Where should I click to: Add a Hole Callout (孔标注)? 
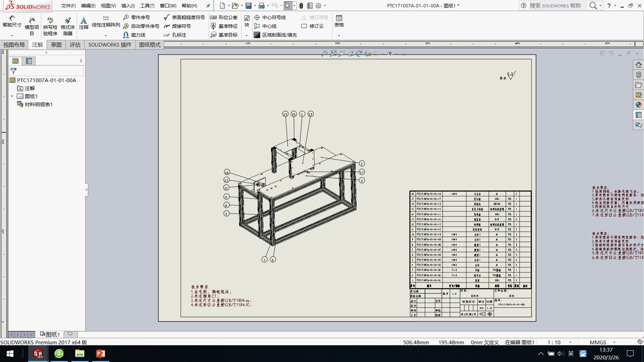click(x=175, y=35)
